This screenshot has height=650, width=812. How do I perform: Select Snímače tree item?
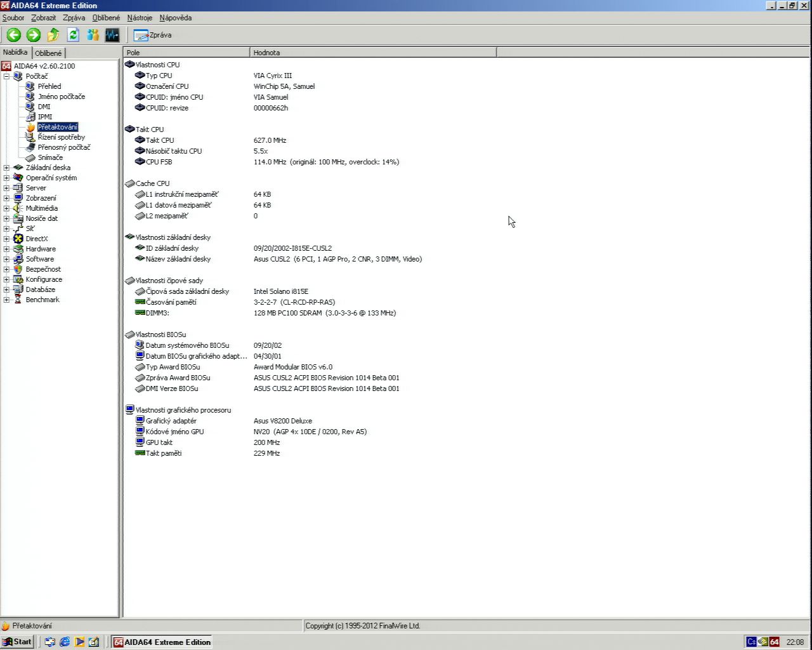(x=50, y=157)
